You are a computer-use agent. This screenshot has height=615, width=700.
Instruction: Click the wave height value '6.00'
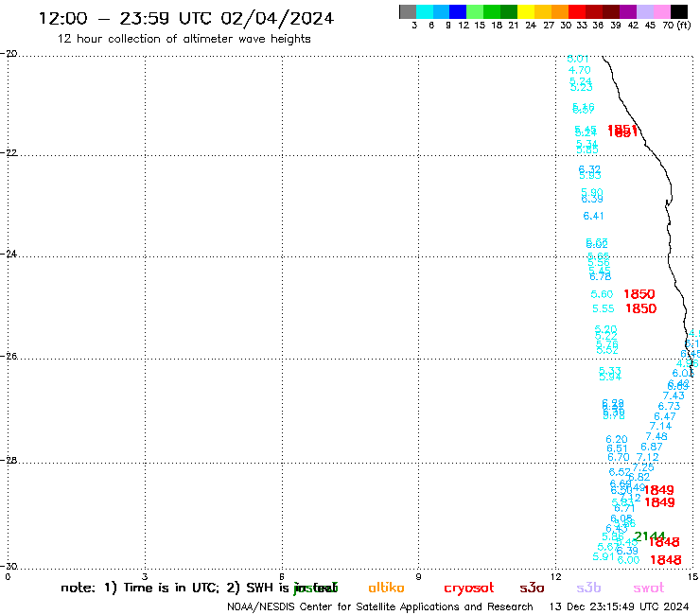(x=628, y=560)
